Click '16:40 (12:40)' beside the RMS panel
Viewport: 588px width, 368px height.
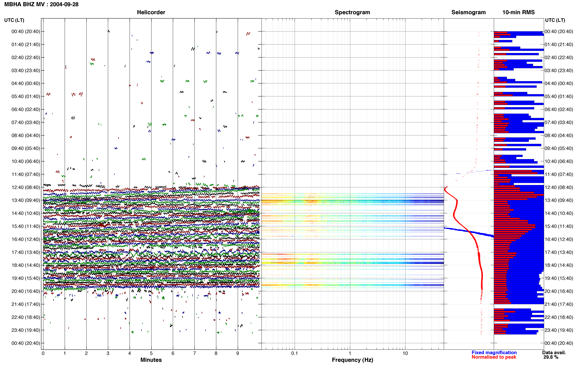(x=559, y=239)
